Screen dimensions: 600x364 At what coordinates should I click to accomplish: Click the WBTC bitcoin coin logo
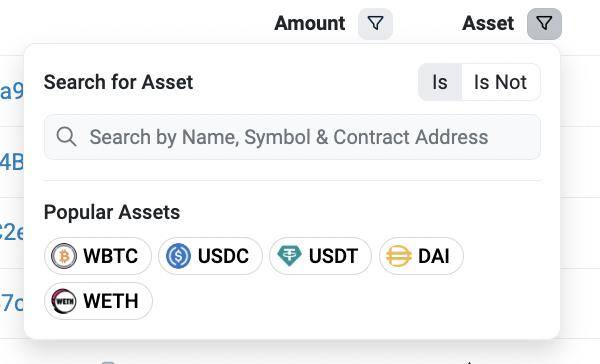pos(64,256)
